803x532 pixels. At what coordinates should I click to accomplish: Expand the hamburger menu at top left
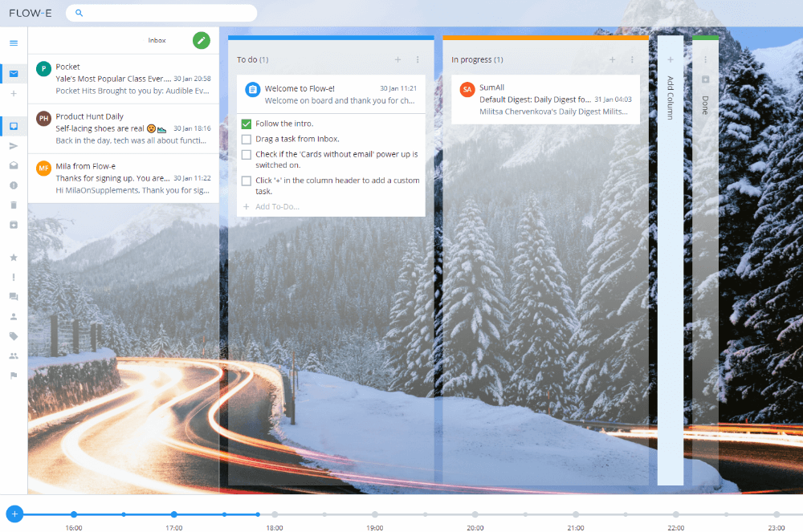13,43
